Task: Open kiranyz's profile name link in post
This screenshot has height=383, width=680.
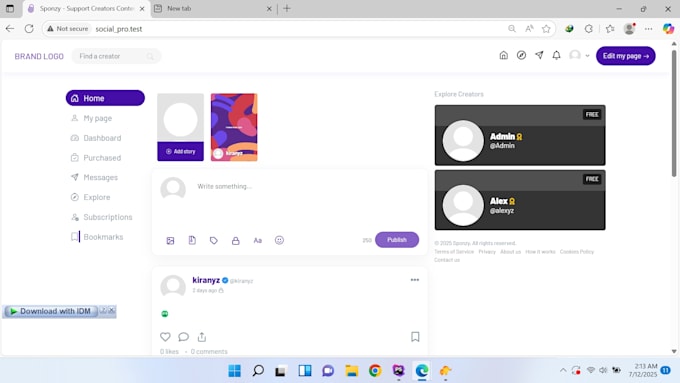Action: click(x=206, y=280)
